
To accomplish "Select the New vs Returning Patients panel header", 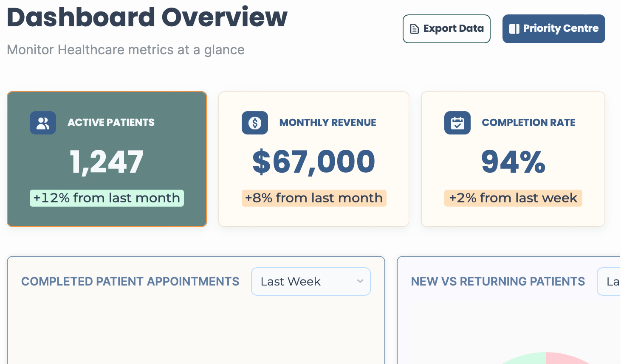I will pos(498,281).
